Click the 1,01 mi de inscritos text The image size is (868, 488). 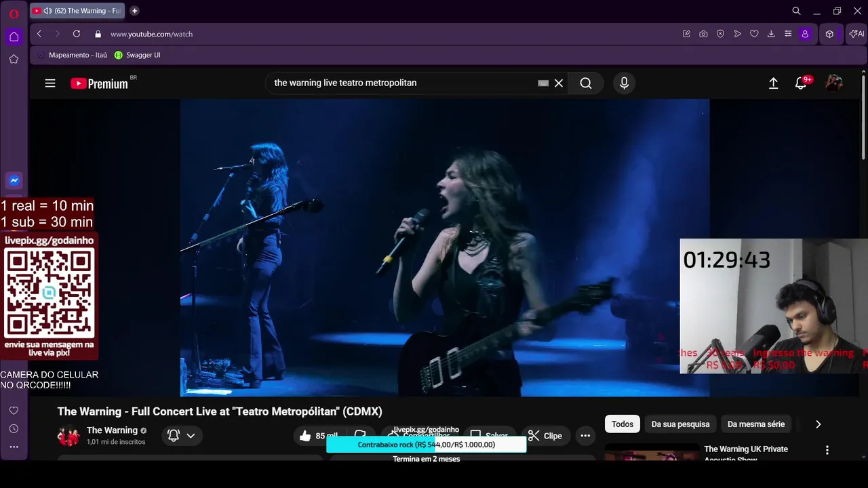coord(116,442)
